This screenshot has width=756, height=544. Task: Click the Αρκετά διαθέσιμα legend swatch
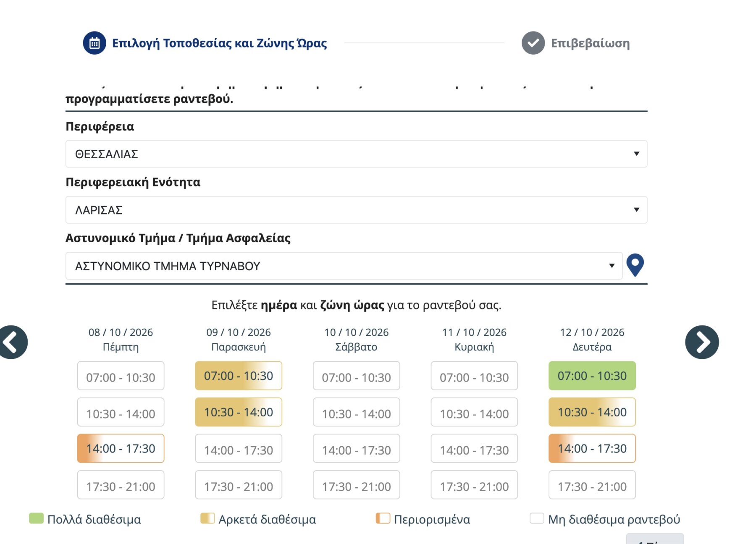point(207,518)
